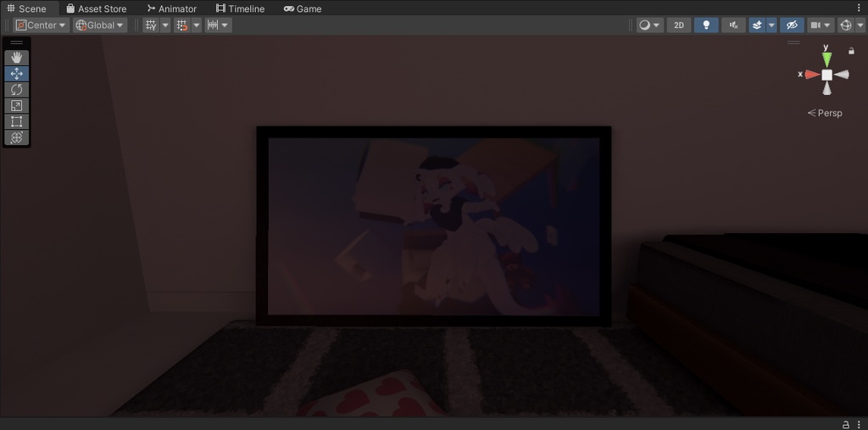Open the tab's three-dot options menu
Viewport: 868px width, 430px height.
pos(860,8)
